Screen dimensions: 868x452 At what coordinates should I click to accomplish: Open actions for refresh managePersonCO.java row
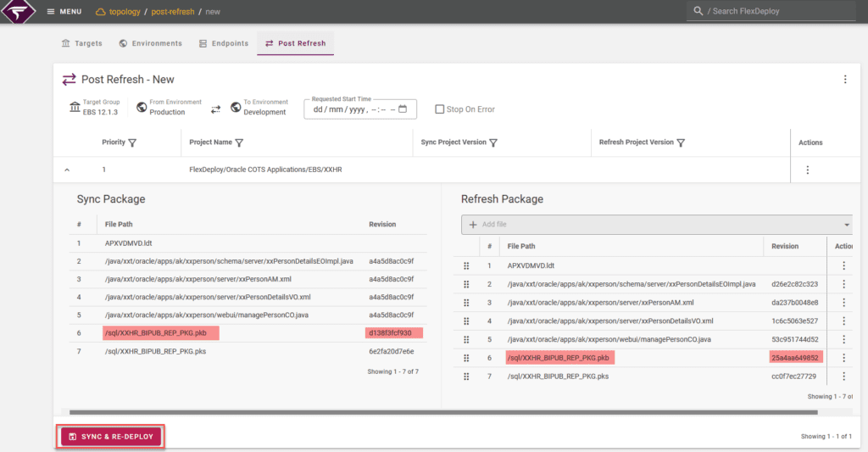pyautogui.click(x=843, y=339)
